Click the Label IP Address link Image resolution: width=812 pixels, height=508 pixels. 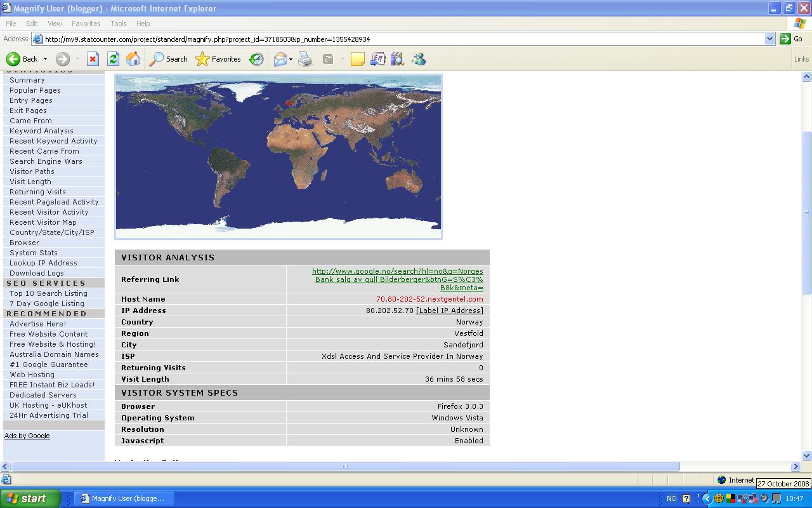450,311
